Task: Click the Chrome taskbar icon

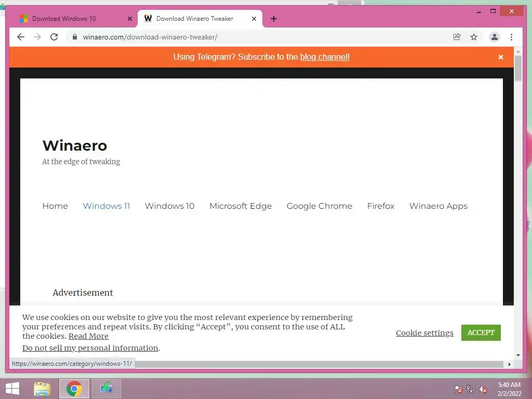Action: click(x=74, y=389)
